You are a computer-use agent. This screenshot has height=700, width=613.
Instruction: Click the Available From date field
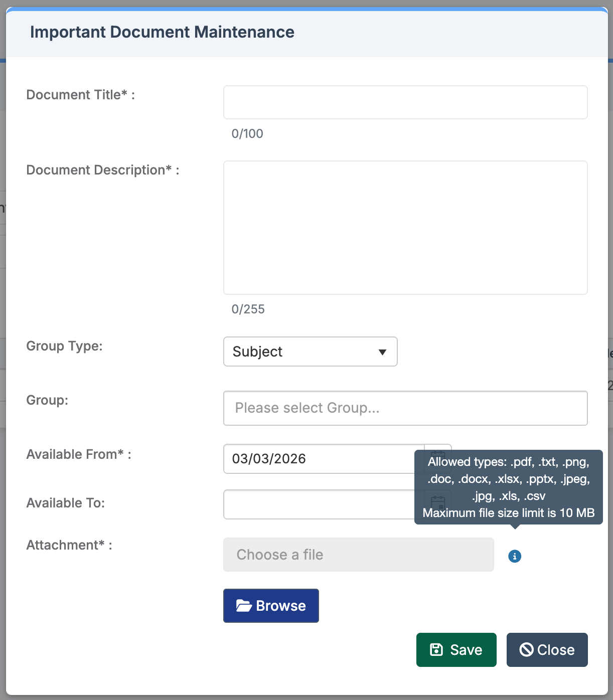pyautogui.click(x=321, y=459)
